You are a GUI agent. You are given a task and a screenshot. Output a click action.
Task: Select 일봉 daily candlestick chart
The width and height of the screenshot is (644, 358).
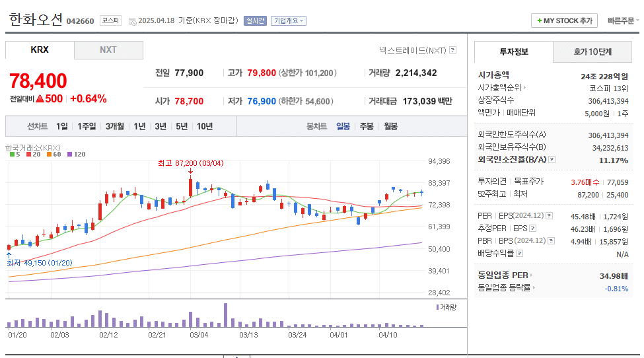click(x=343, y=126)
